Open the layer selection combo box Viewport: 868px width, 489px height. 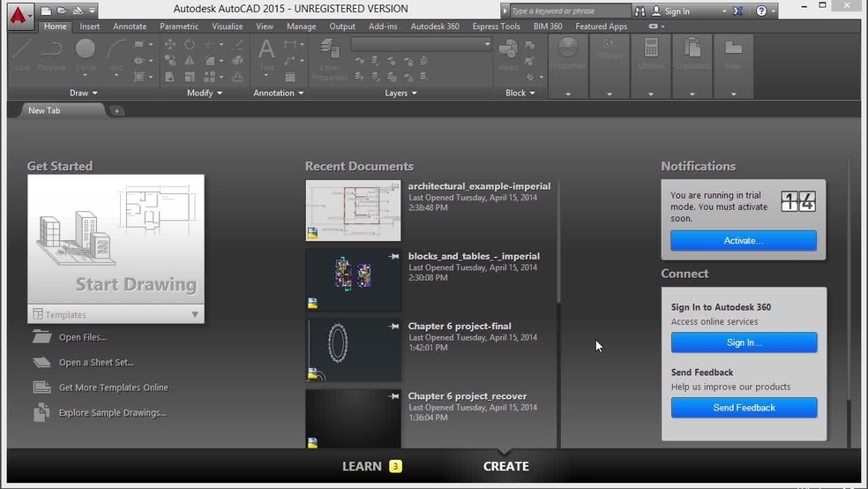click(422, 44)
